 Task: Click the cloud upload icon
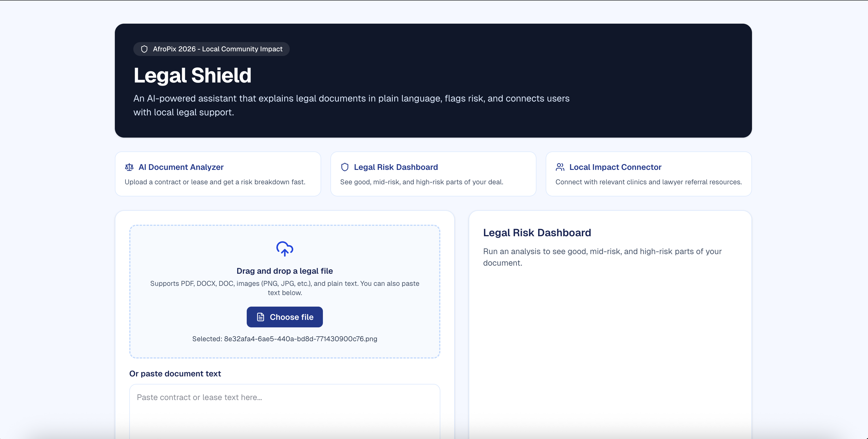click(285, 249)
